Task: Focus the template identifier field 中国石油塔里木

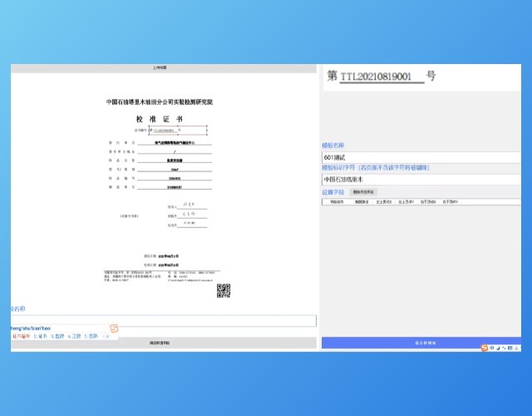Action: click(x=421, y=179)
